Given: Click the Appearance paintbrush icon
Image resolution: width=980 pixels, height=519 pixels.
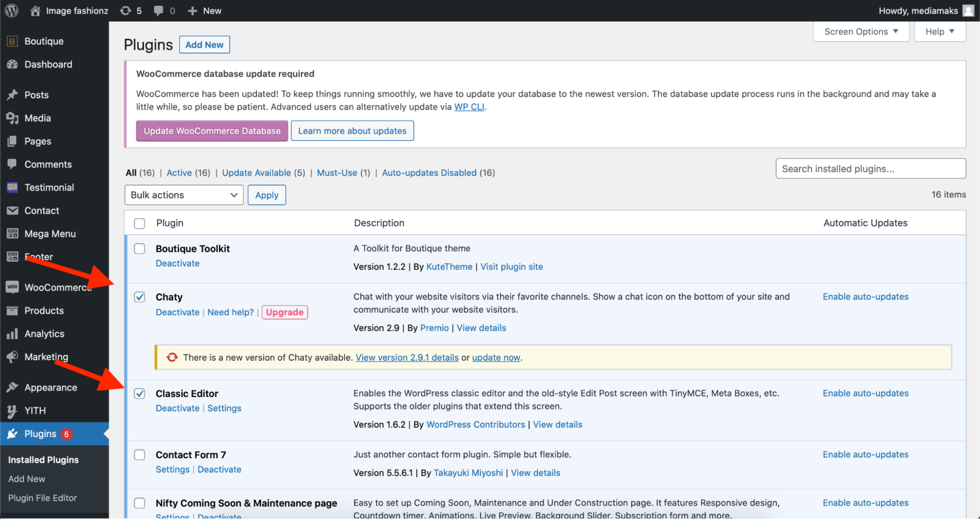Looking at the screenshot, I should 12,387.
